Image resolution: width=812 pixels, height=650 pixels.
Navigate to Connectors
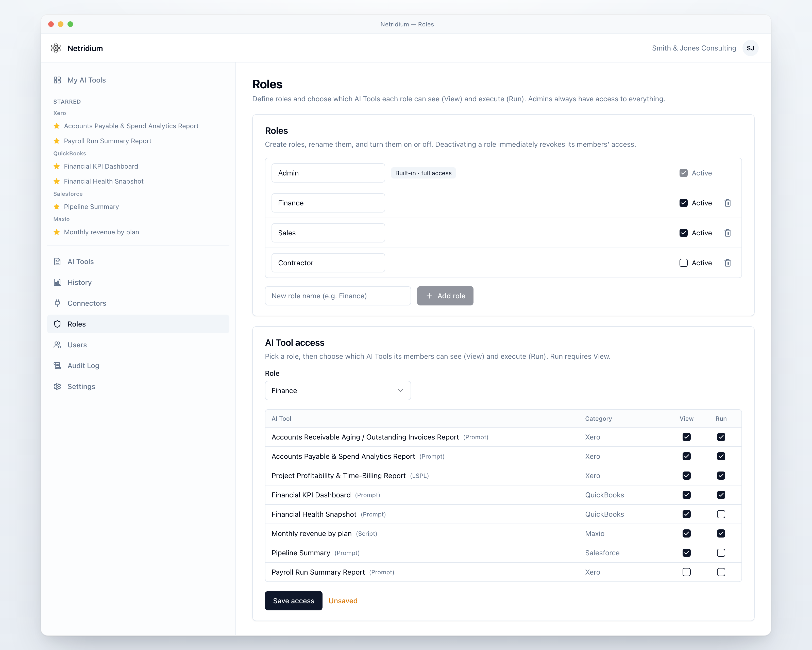point(138,303)
